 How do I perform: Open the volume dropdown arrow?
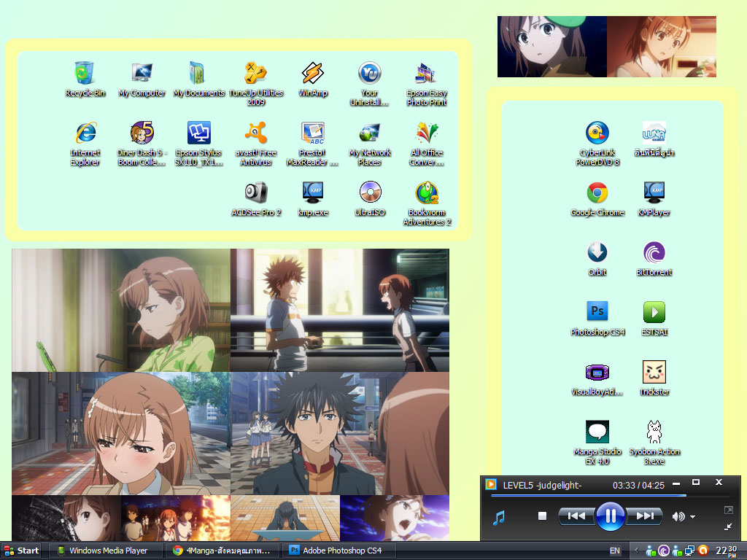click(x=692, y=517)
